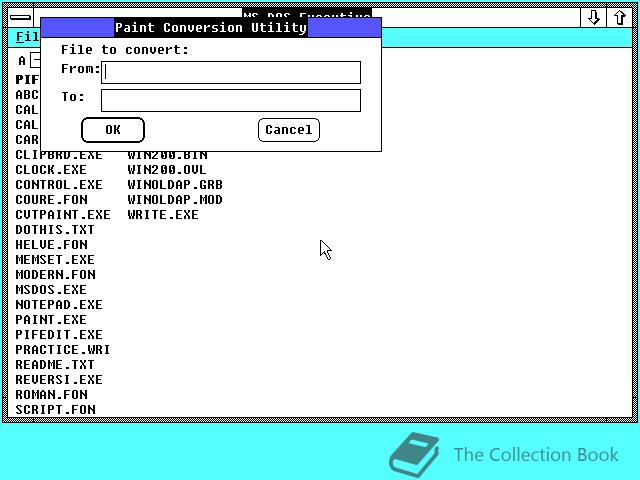Select NOTEPAD.EXE file
The height and width of the screenshot is (480, 640).
pyautogui.click(x=59, y=305)
